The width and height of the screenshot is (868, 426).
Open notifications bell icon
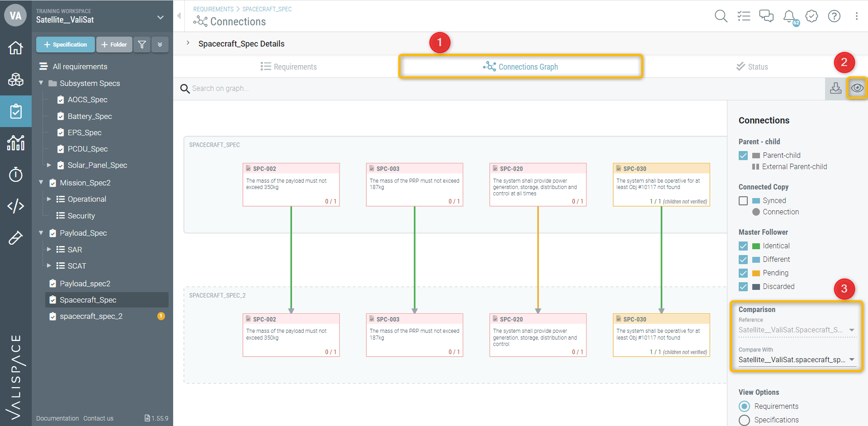tap(789, 16)
